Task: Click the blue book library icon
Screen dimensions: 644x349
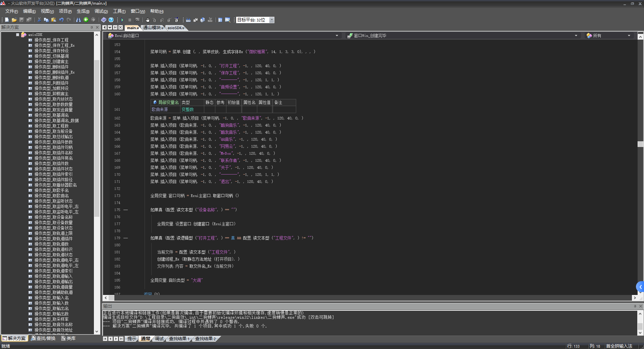Action: point(104,20)
